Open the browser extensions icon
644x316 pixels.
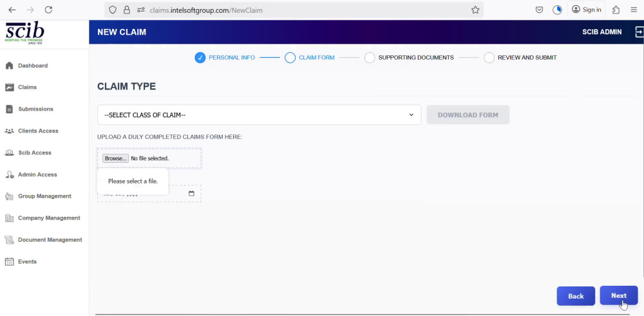[x=616, y=10]
